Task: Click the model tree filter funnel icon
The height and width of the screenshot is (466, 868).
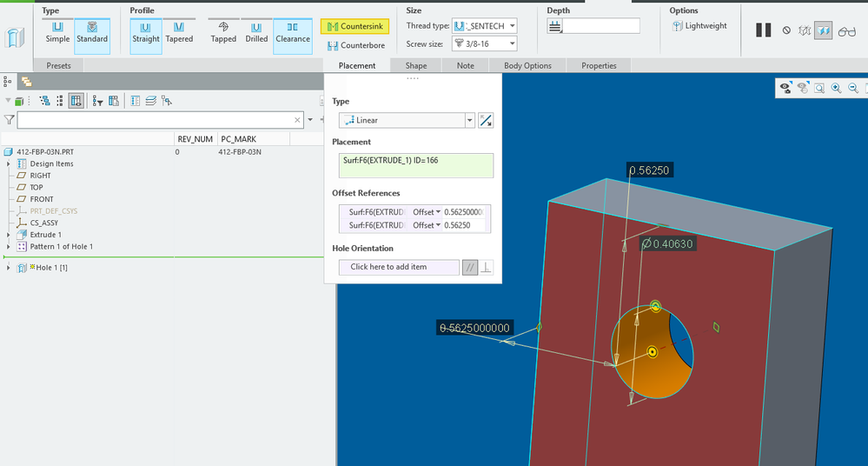Action: (x=9, y=120)
